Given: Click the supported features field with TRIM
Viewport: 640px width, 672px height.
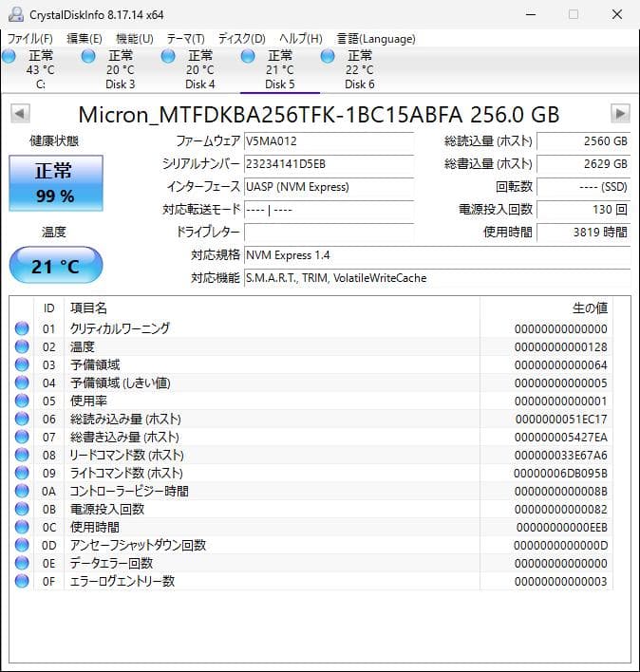Looking at the screenshot, I should click(x=437, y=278).
